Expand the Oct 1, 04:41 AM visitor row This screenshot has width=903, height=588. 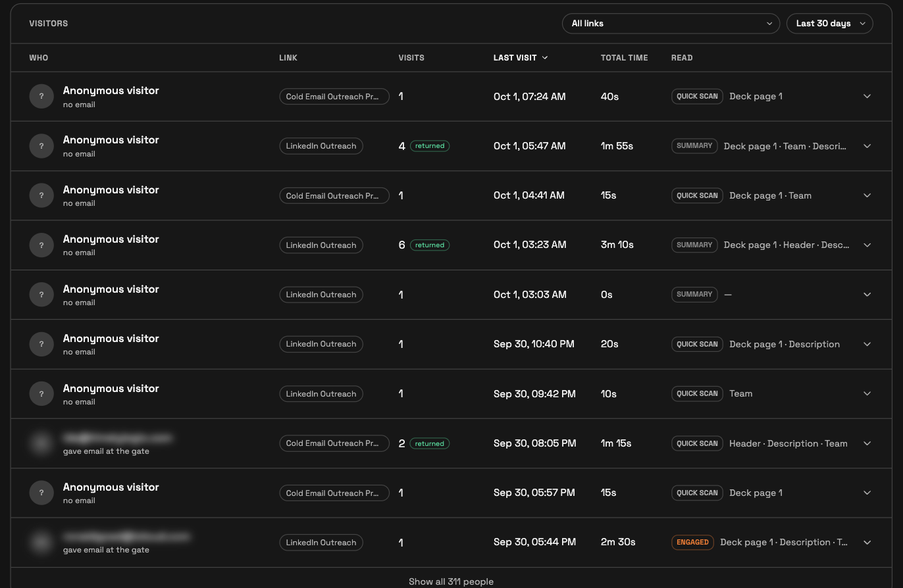867,195
